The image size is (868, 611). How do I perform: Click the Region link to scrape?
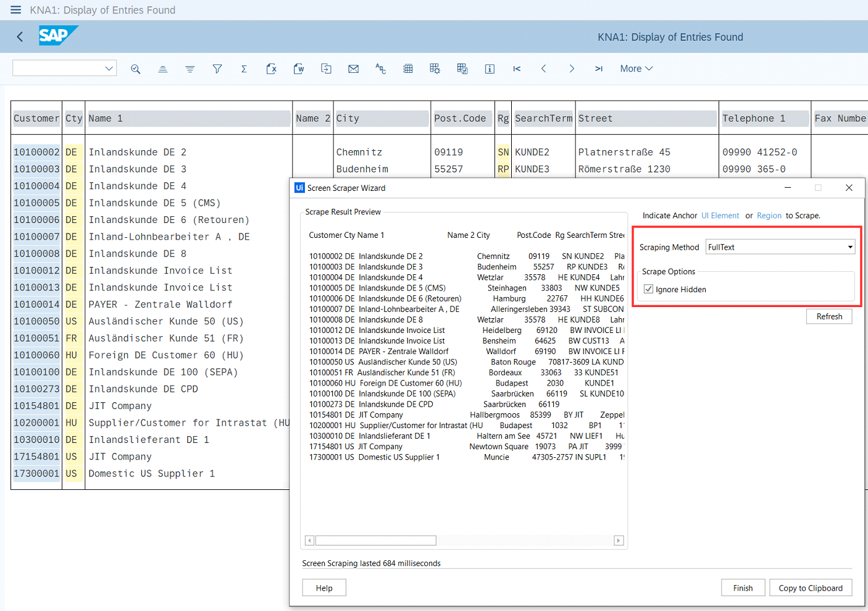(769, 216)
